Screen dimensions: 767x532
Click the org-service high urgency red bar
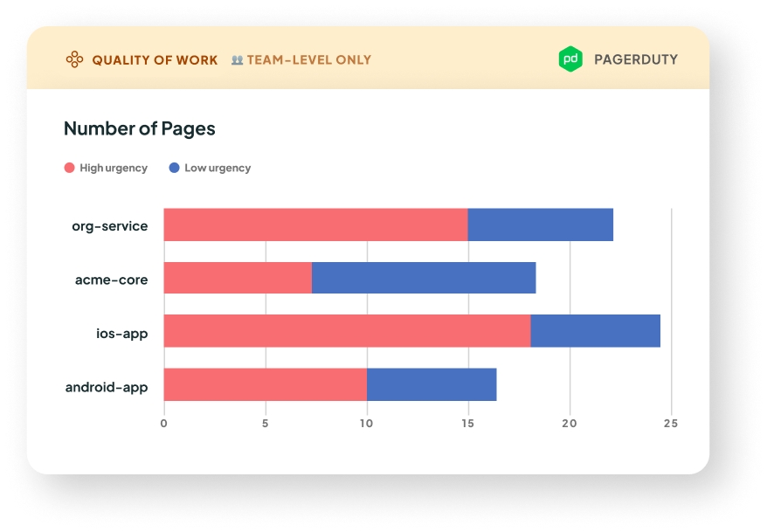(x=315, y=225)
